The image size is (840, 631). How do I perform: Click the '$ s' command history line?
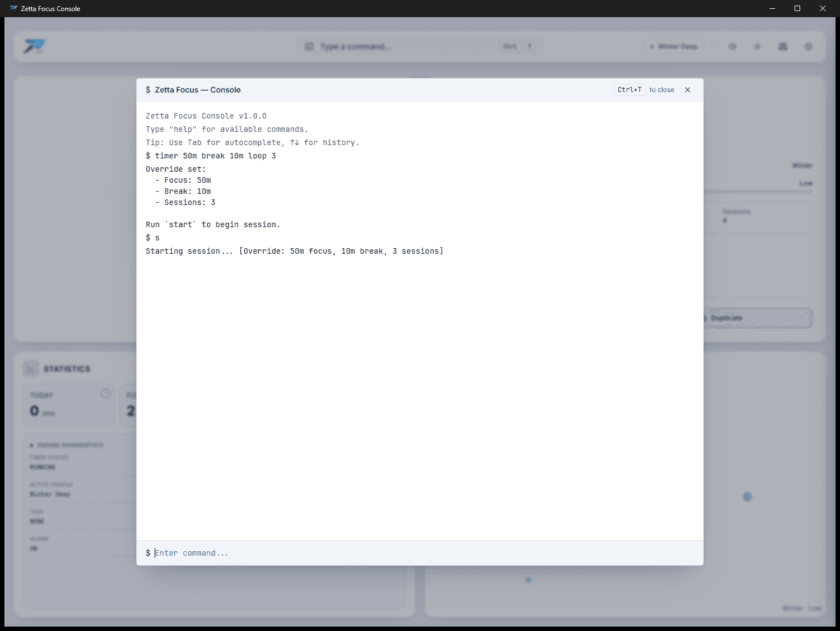click(152, 238)
